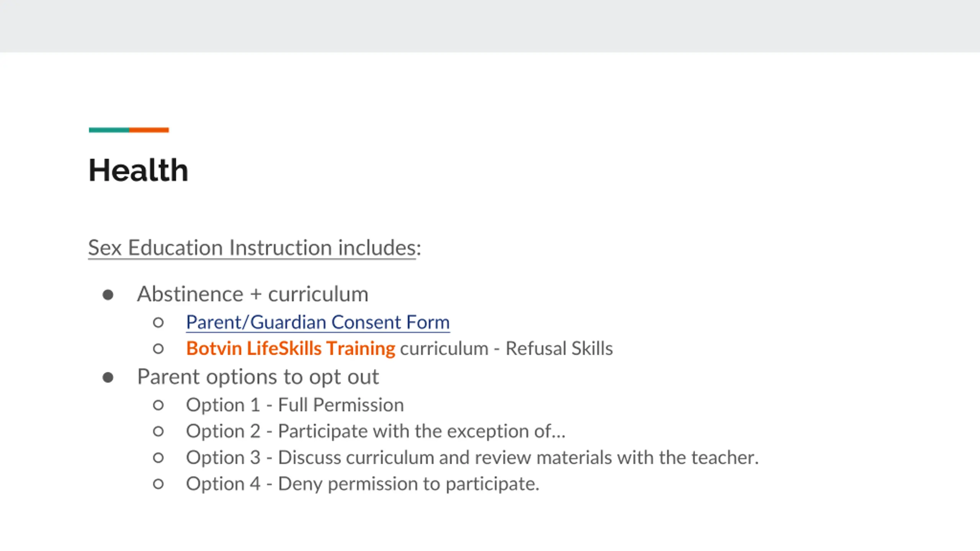
Task: Click the Parent options to opt out text
Action: (x=258, y=377)
